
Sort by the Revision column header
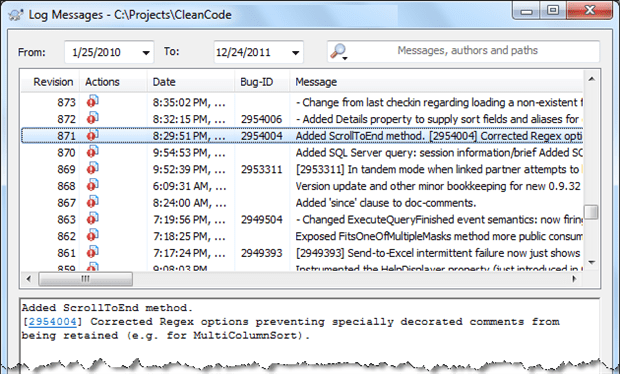click(x=53, y=82)
